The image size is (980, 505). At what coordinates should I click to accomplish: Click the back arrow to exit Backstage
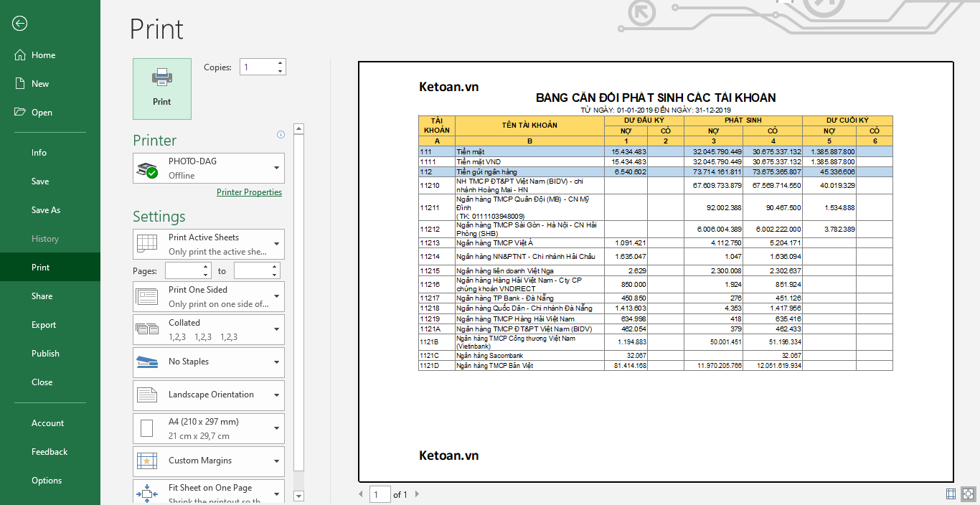(x=19, y=24)
